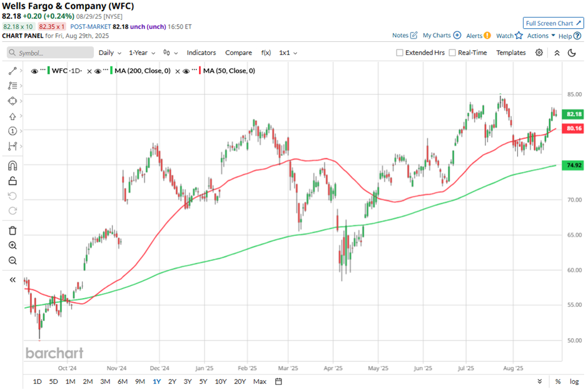
Task: Switch to the percent scale
Action: pos(558,381)
